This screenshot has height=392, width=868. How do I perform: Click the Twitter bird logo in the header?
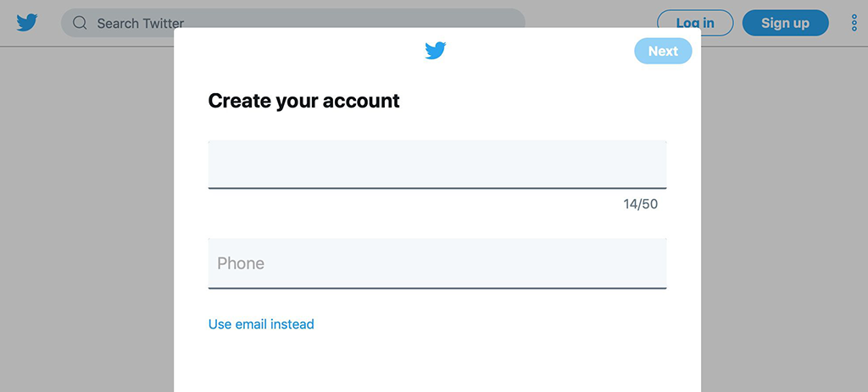(x=26, y=23)
